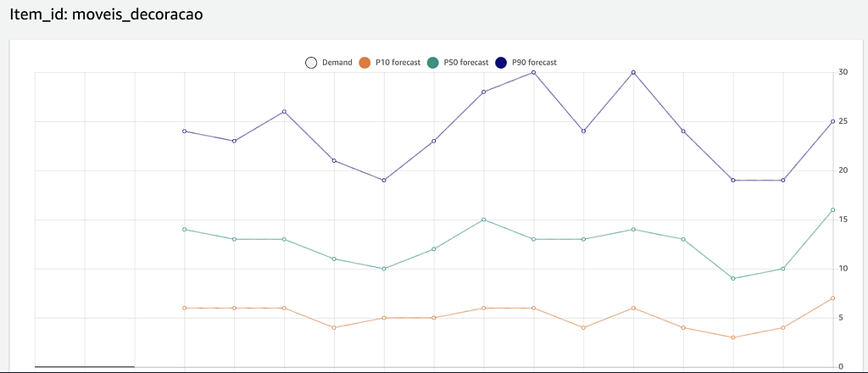This screenshot has height=373, width=868.
Task: Select the first P90 data point at 24
Action: pyautogui.click(x=184, y=131)
